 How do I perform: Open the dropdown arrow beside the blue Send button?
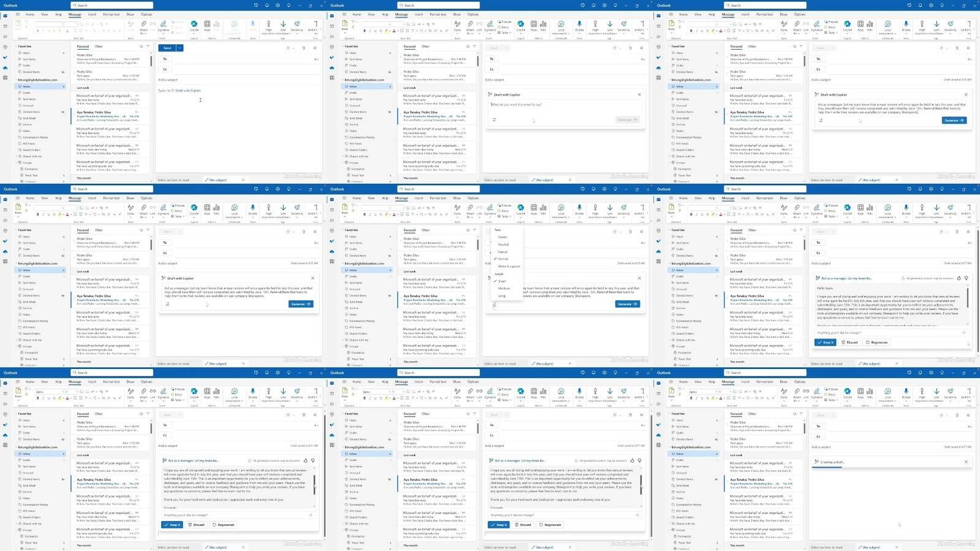coord(179,48)
